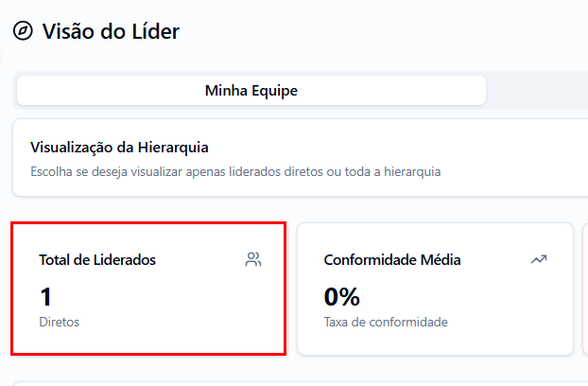Click the compass icon beside Visão do Líder

[23, 31]
